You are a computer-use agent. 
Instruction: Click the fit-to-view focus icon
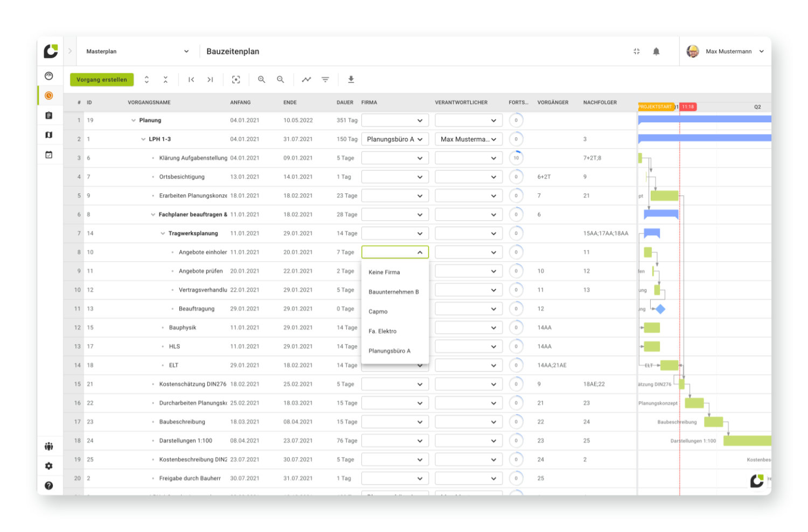tap(236, 80)
